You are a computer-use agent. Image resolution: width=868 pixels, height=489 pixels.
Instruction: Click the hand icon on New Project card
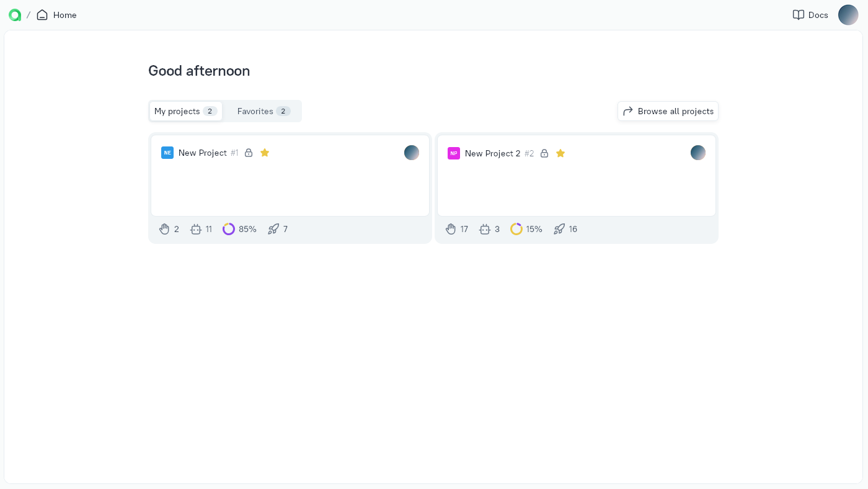164,229
